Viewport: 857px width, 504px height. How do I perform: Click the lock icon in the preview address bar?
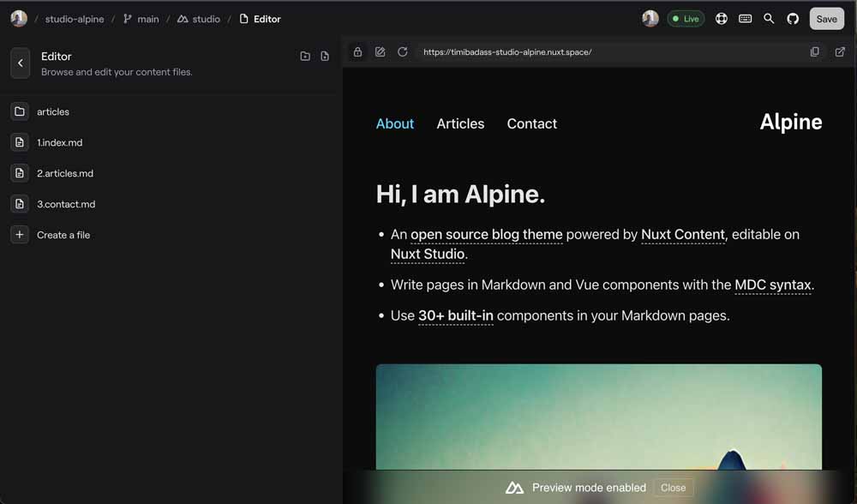[357, 51]
